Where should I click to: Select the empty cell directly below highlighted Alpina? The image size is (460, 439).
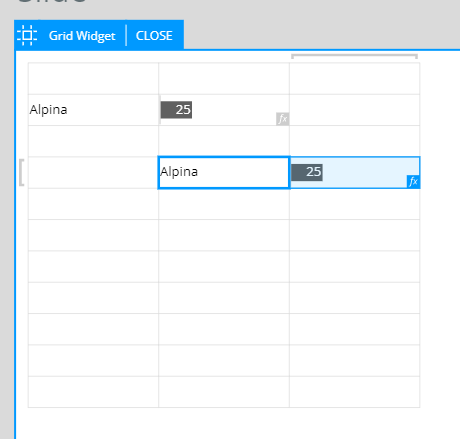point(224,204)
